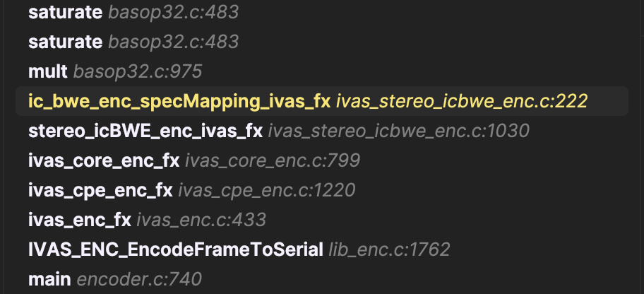Navigate to lib_enc.c:1762 source location
This screenshot has height=294, width=644.
tap(389, 249)
